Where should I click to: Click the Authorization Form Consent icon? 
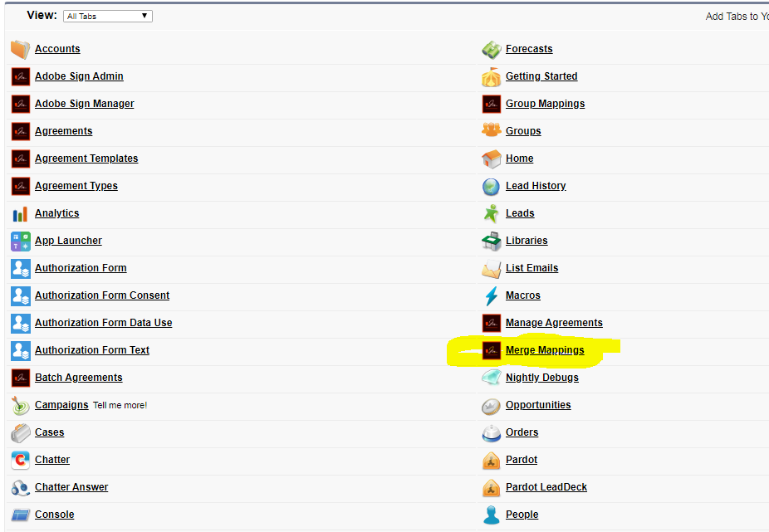21,295
